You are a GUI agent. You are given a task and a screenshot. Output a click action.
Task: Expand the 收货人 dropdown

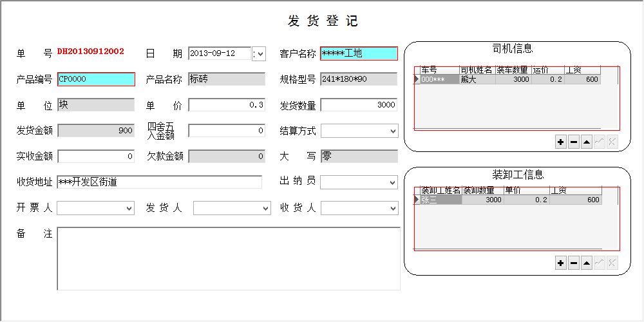point(393,208)
